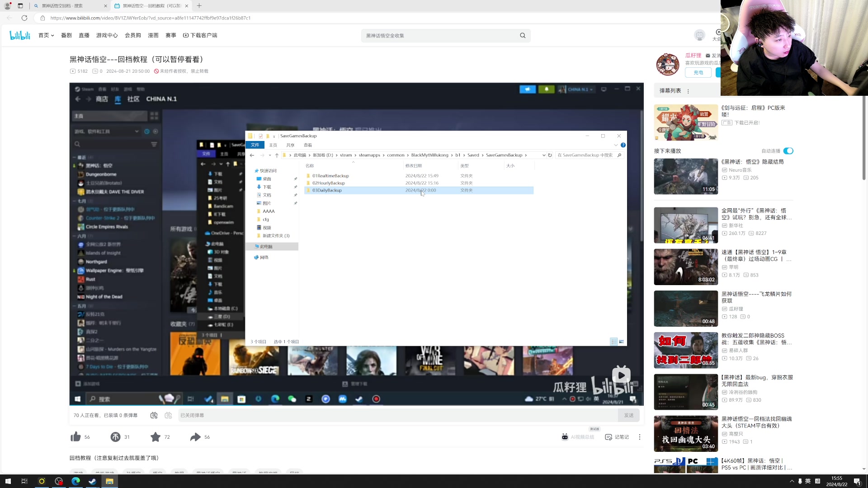
Task: Expand the 弹幕列表 panel
Action: [670, 91]
